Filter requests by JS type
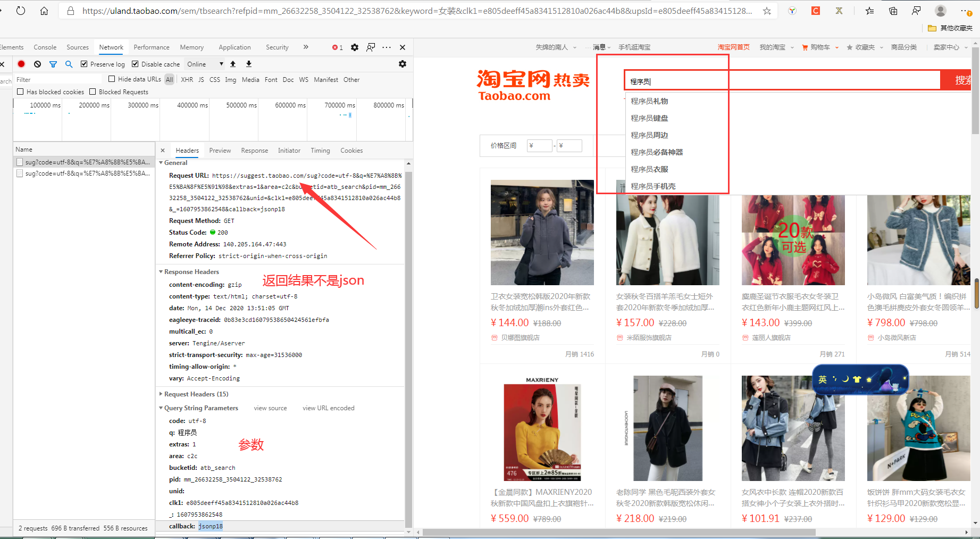Image resolution: width=980 pixels, height=539 pixels. tap(201, 80)
